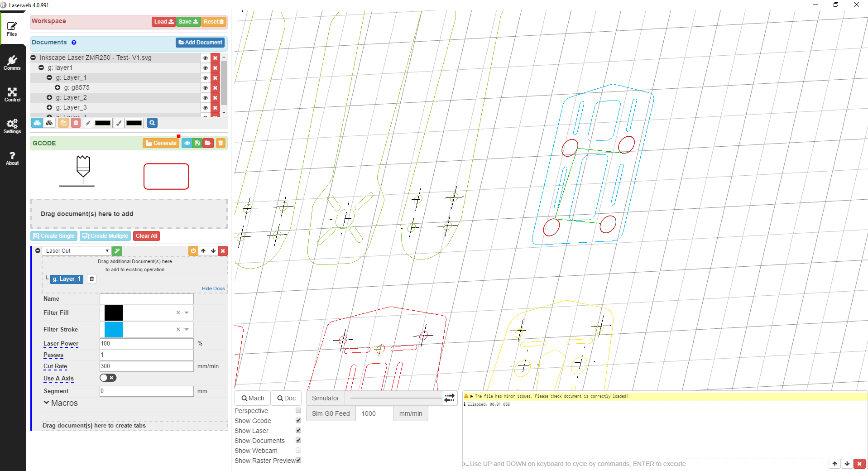
Task: Toggle visibility of g: layer1
Action: (205, 68)
